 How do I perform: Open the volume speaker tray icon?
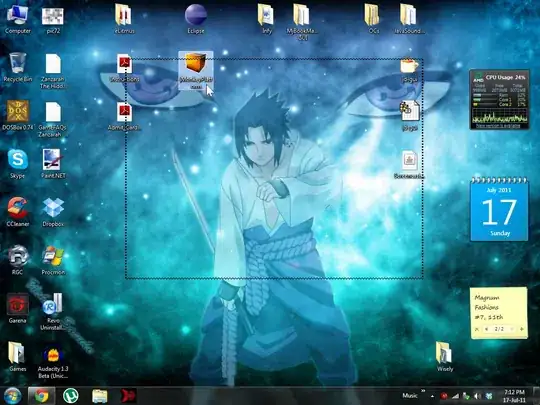click(x=478, y=396)
